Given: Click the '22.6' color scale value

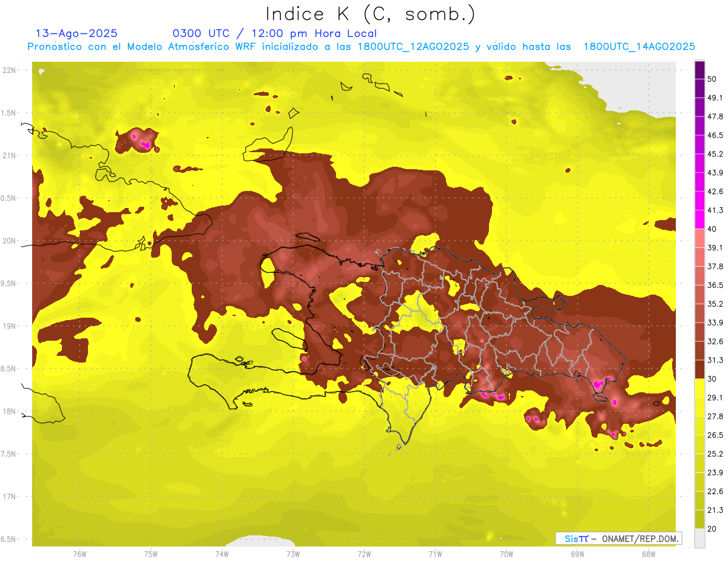Looking at the screenshot, I should tap(715, 492).
